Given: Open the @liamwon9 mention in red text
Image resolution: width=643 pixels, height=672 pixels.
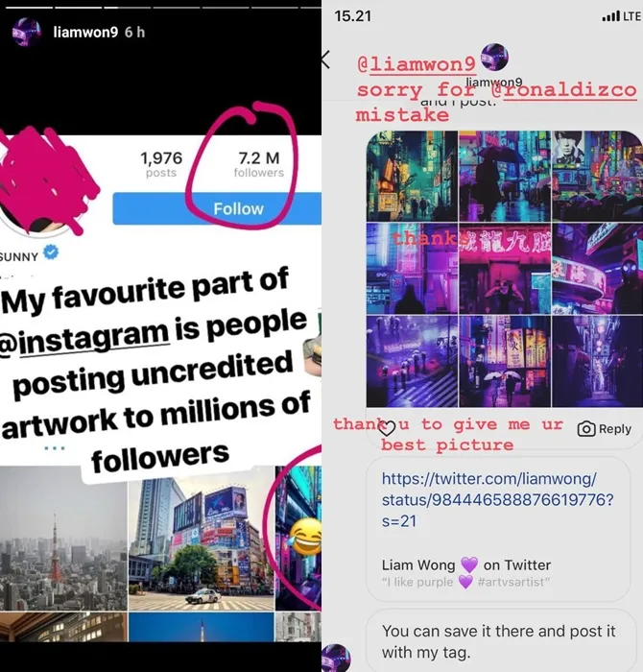Looking at the screenshot, I should pos(416,64).
